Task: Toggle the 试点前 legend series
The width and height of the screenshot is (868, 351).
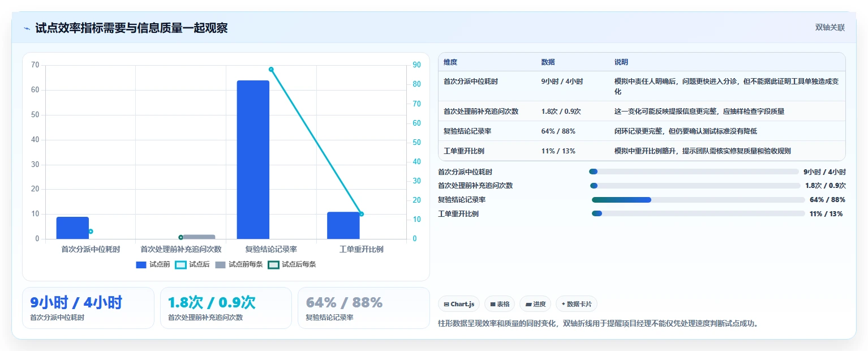Action: click(153, 264)
